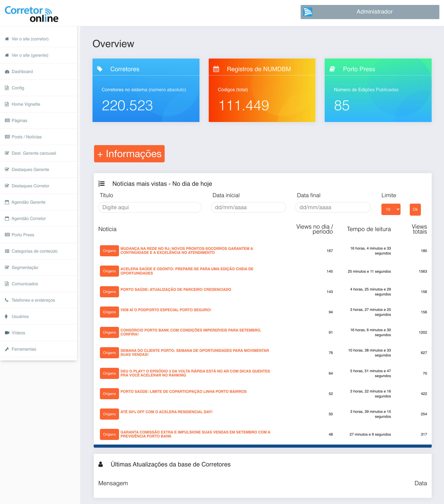Click Origens for Até 50% OFF row

(x=109, y=414)
